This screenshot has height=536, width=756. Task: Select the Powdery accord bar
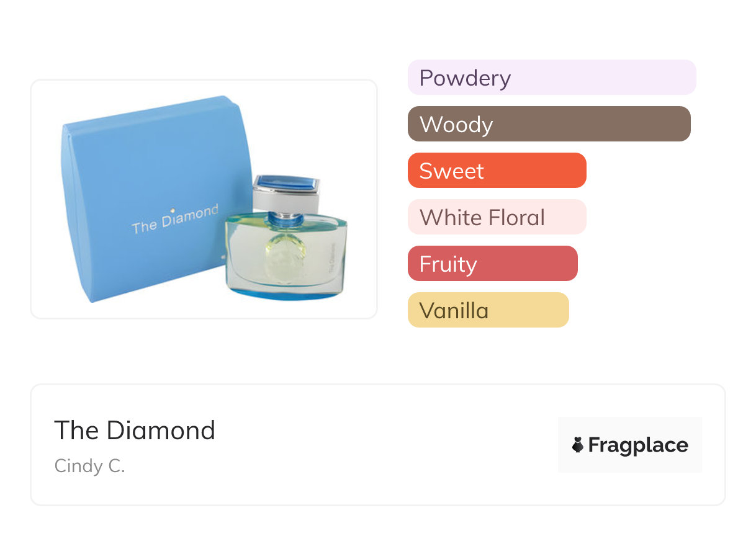click(551, 78)
